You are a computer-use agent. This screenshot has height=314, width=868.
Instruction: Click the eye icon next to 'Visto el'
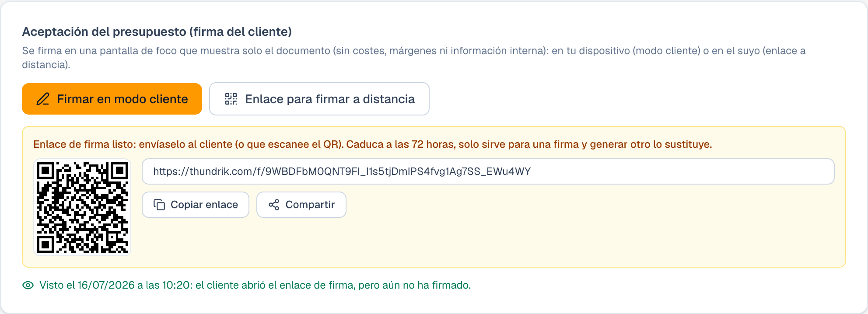tap(28, 285)
